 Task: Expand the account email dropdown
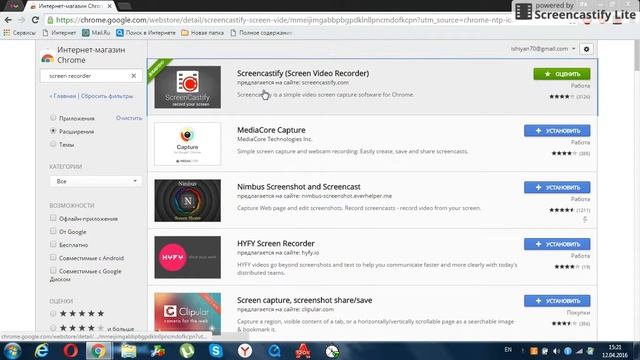click(543, 49)
